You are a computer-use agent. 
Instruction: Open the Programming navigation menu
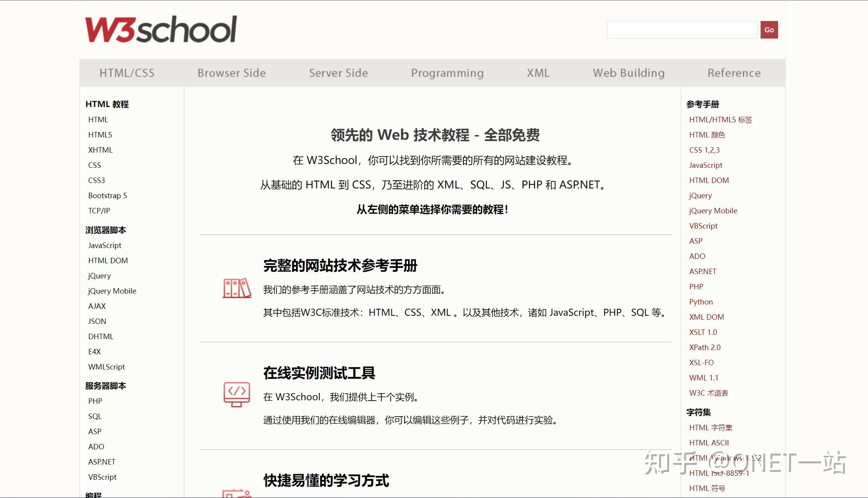[x=447, y=72]
